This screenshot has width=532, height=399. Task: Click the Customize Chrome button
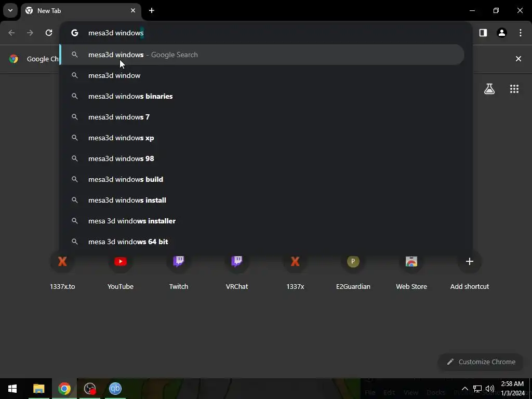pyautogui.click(x=481, y=362)
